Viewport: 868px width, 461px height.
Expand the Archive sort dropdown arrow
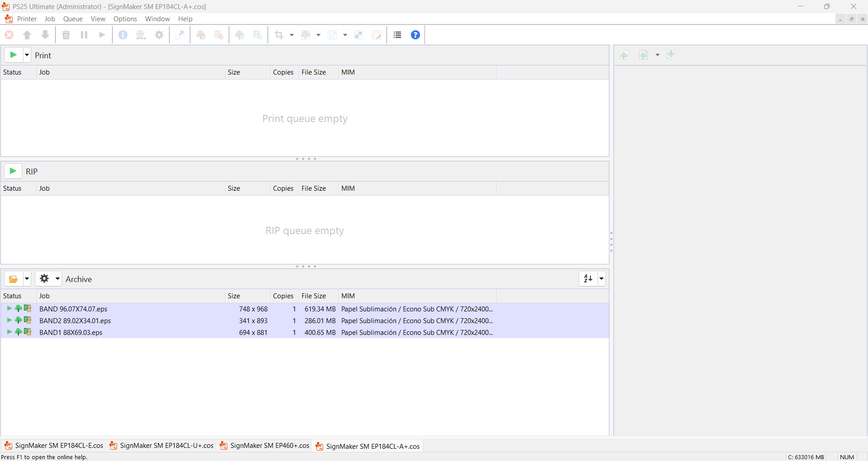click(x=602, y=279)
